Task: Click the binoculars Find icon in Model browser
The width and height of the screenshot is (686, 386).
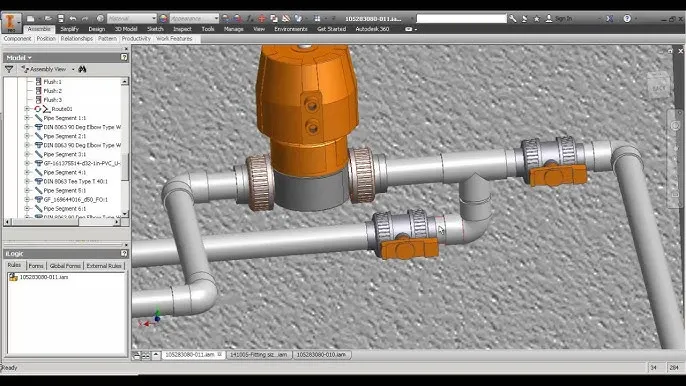Action: (82, 69)
